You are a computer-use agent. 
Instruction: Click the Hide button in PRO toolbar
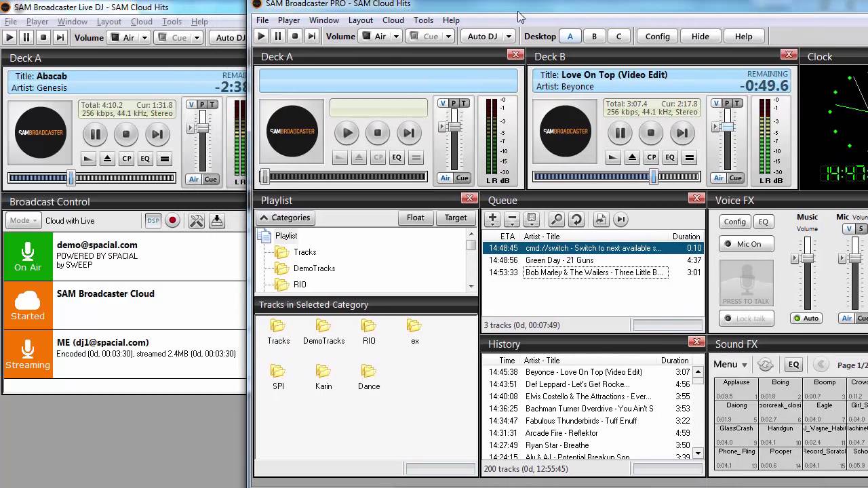700,37
